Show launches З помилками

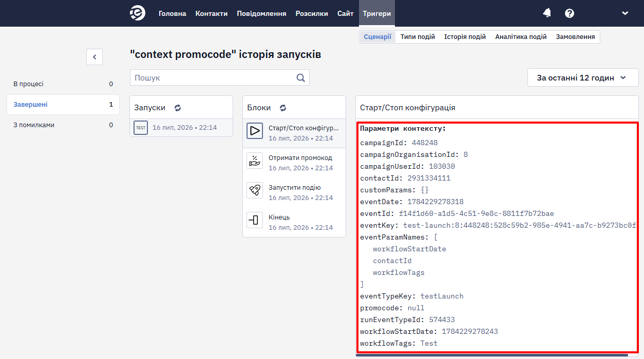63,125
